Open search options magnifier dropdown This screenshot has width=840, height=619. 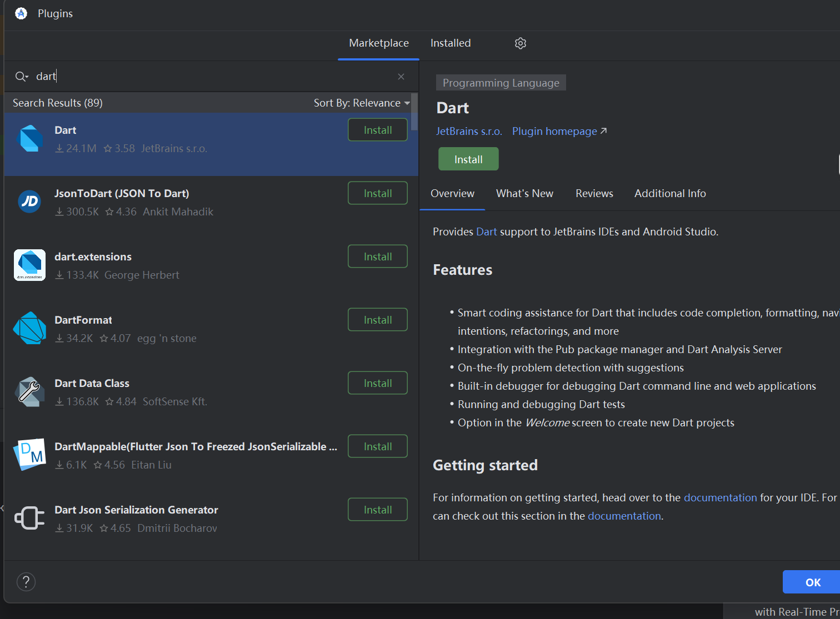coord(22,77)
